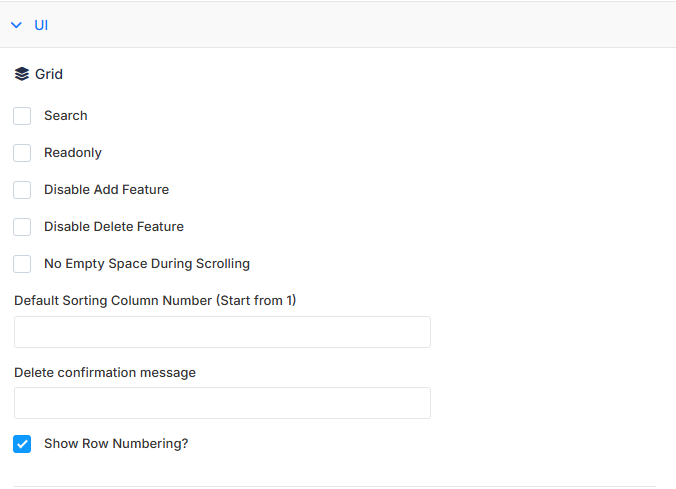This screenshot has height=489, width=676.
Task: Enable No Empty Space During Scrolling checkbox
Action: 22,264
